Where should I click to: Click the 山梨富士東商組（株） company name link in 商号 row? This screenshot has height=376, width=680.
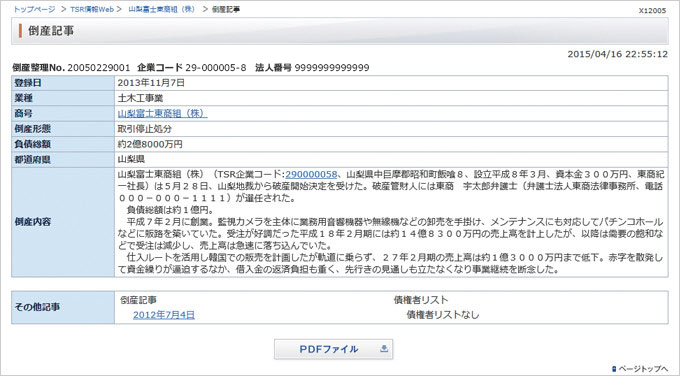(x=162, y=114)
